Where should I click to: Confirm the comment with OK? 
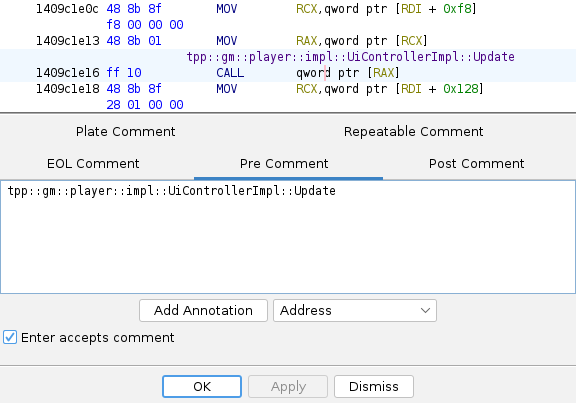coord(202,386)
